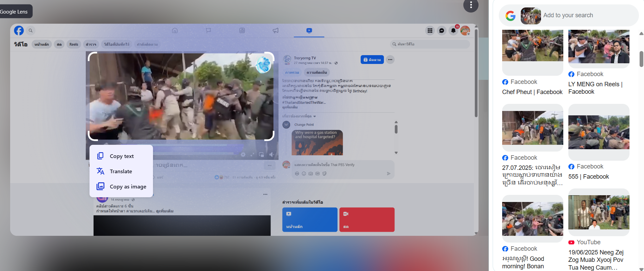This screenshot has height=271, width=644.
Task: Select the วิดีโอที่บันทึกไว้ filter tab
Action: click(117, 44)
